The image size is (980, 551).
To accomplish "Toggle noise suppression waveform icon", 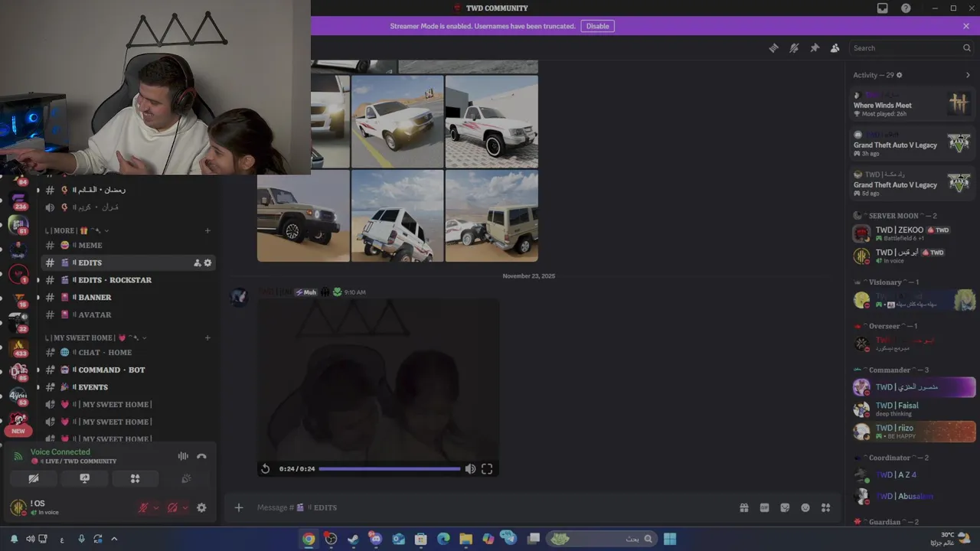I will point(183,456).
